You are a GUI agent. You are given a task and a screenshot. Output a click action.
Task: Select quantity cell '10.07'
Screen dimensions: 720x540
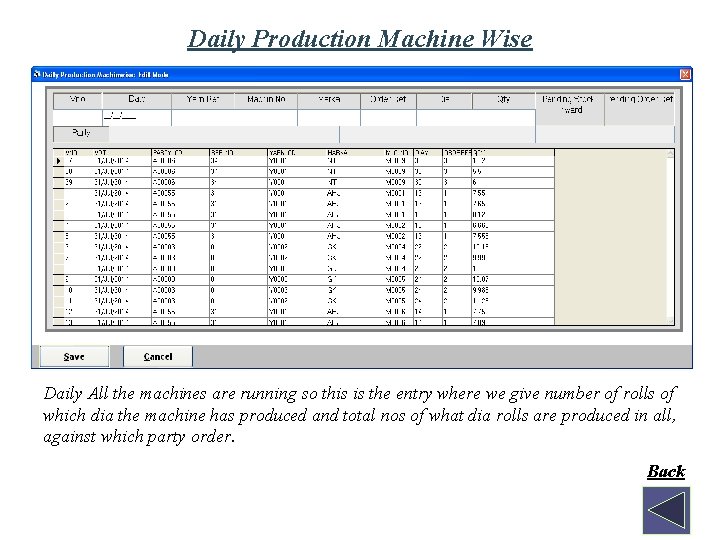click(x=512, y=280)
